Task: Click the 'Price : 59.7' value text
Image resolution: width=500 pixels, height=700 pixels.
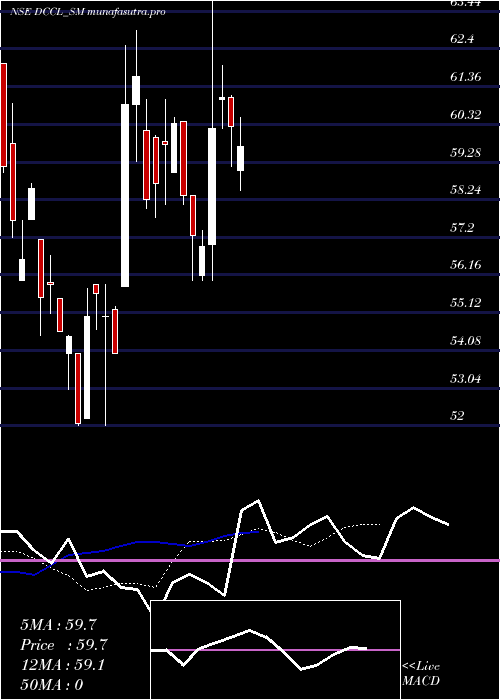Action: pyautogui.click(x=64, y=645)
